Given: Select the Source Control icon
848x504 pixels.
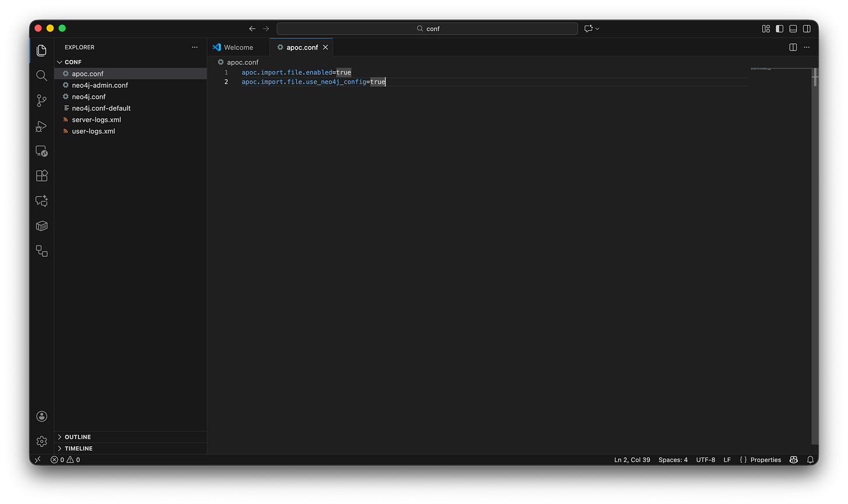Looking at the screenshot, I should tap(41, 101).
